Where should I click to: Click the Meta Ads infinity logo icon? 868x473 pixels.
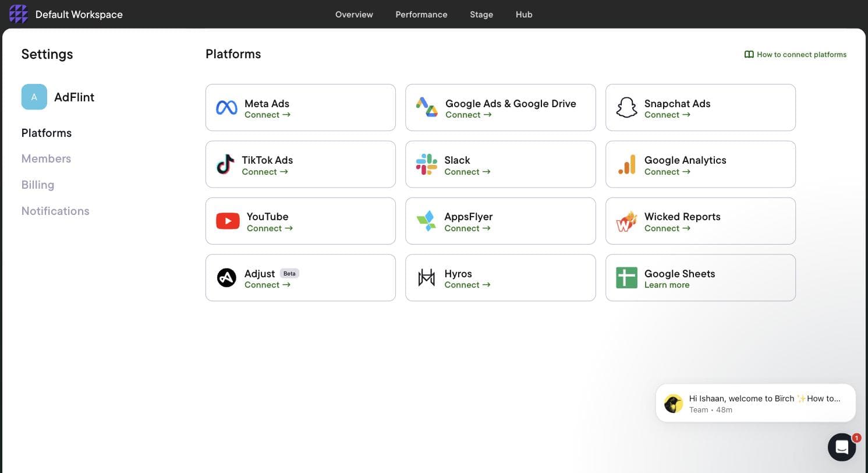pos(226,108)
